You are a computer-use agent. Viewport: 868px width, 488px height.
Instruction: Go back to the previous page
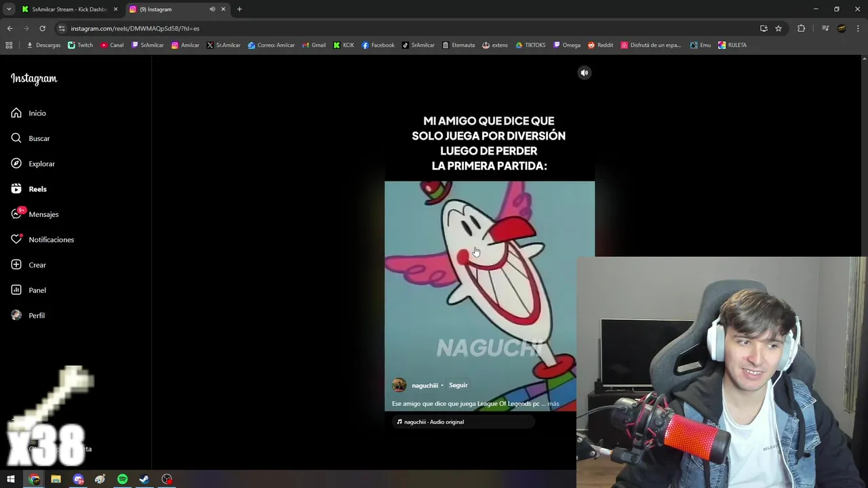pos(9,28)
